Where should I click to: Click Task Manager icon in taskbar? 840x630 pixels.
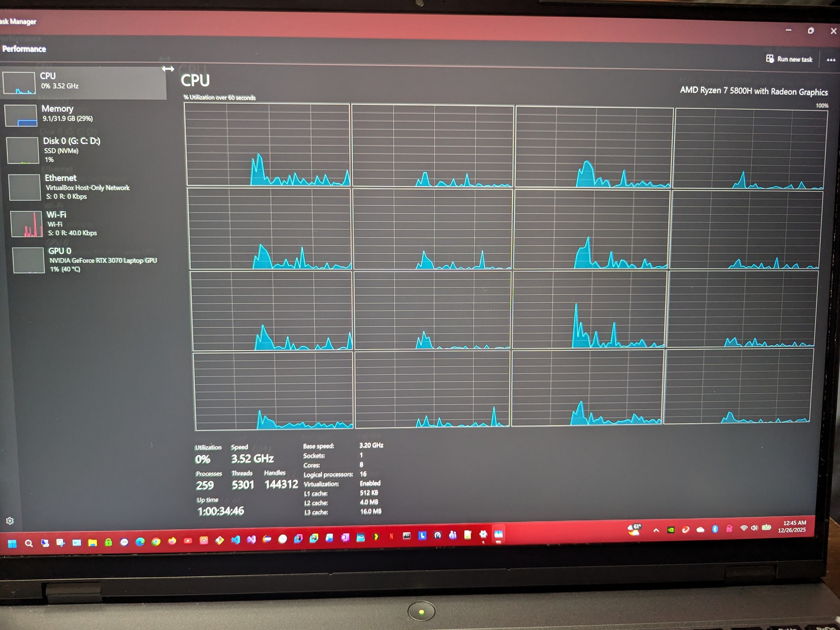(498, 534)
